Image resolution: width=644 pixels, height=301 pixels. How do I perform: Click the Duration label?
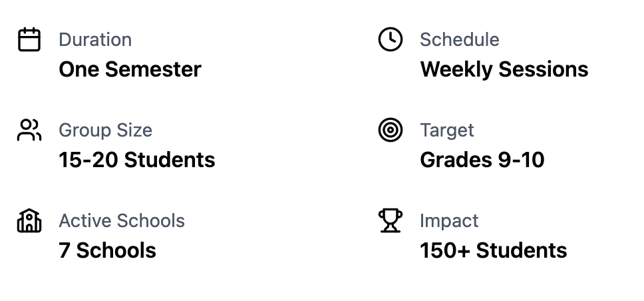(x=95, y=40)
